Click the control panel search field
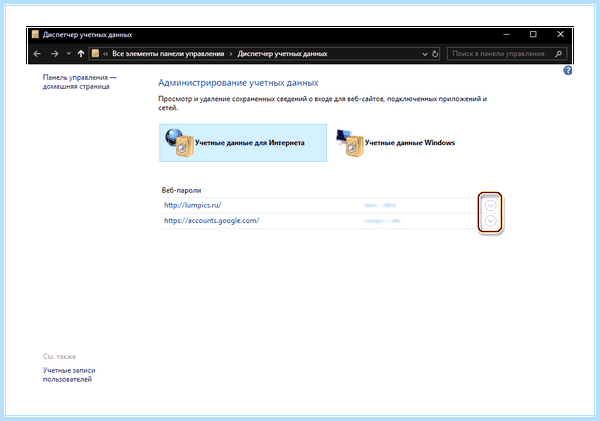Image resolution: width=600 pixels, height=421 pixels. click(x=507, y=54)
